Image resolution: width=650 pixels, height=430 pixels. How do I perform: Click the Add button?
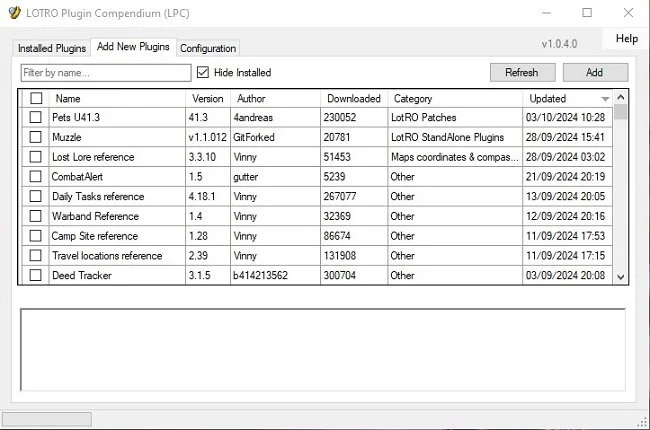click(x=595, y=73)
